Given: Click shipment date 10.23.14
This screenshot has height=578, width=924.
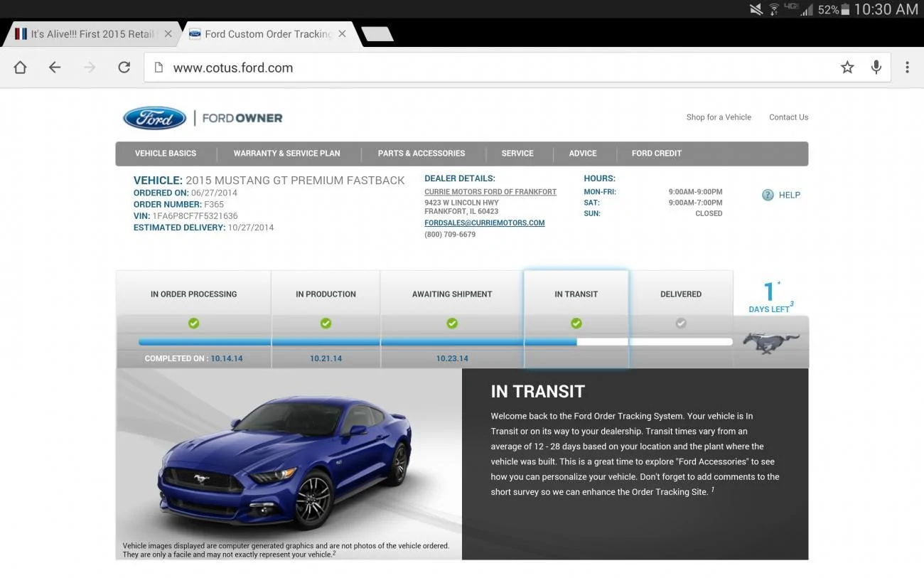Looking at the screenshot, I should (x=452, y=358).
